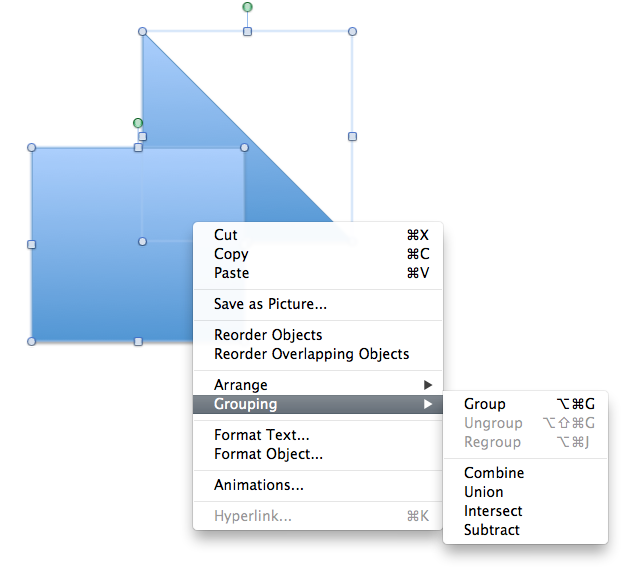Select Reorder Overlapping Objects
This screenshot has height=567, width=629.
tap(311, 354)
